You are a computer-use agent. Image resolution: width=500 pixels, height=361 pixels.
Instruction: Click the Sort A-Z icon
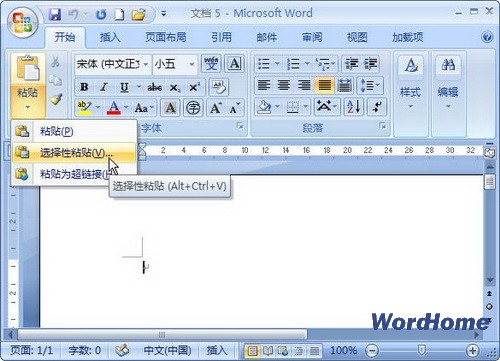click(x=354, y=107)
